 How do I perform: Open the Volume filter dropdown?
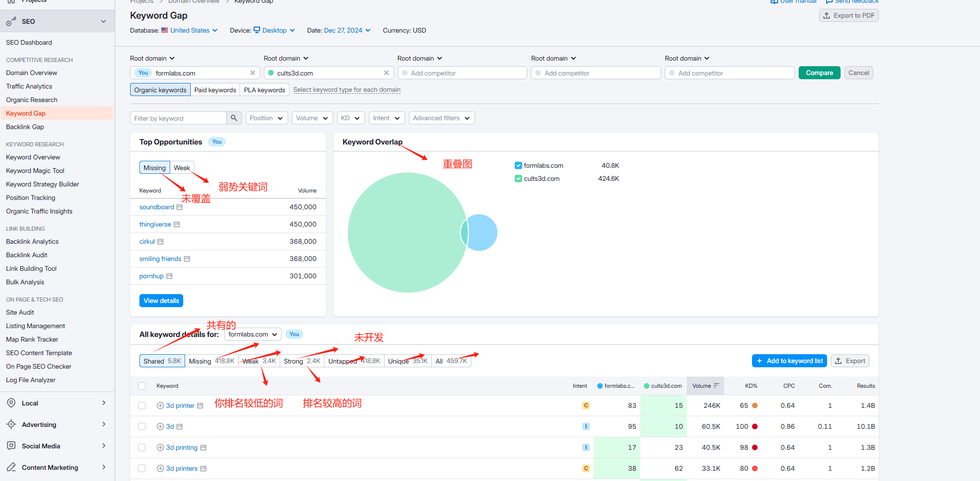pyautogui.click(x=312, y=118)
